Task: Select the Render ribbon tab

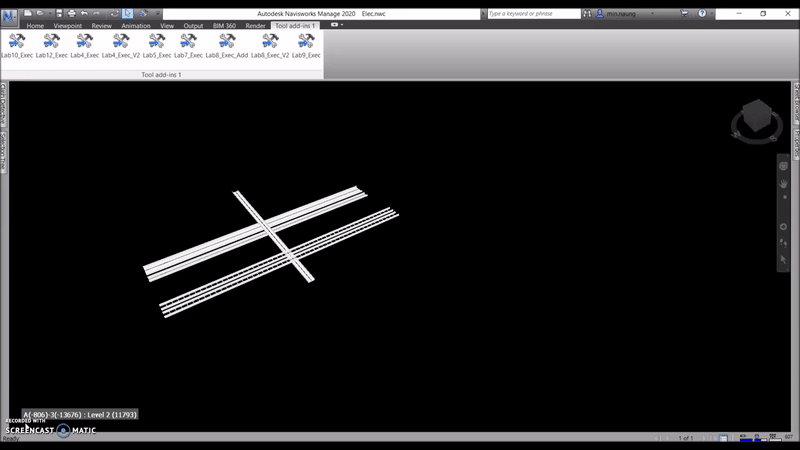Action: [256, 26]
